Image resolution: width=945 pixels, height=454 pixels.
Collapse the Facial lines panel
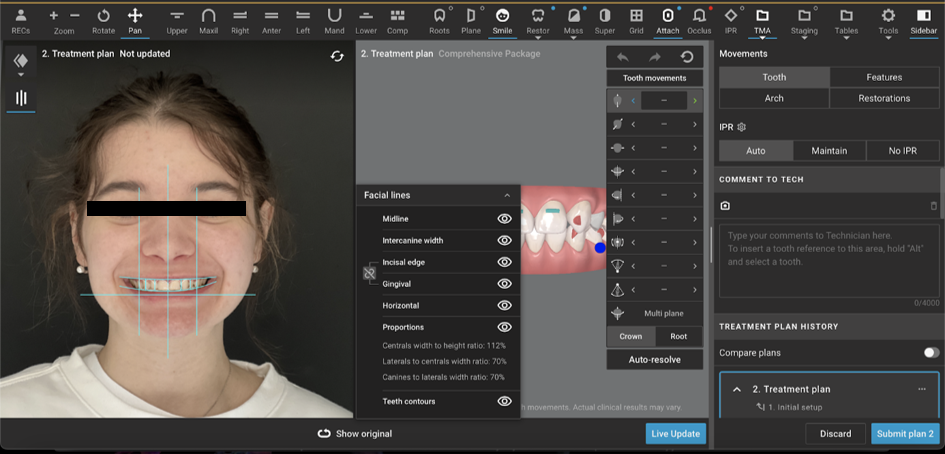click(507, 195)
